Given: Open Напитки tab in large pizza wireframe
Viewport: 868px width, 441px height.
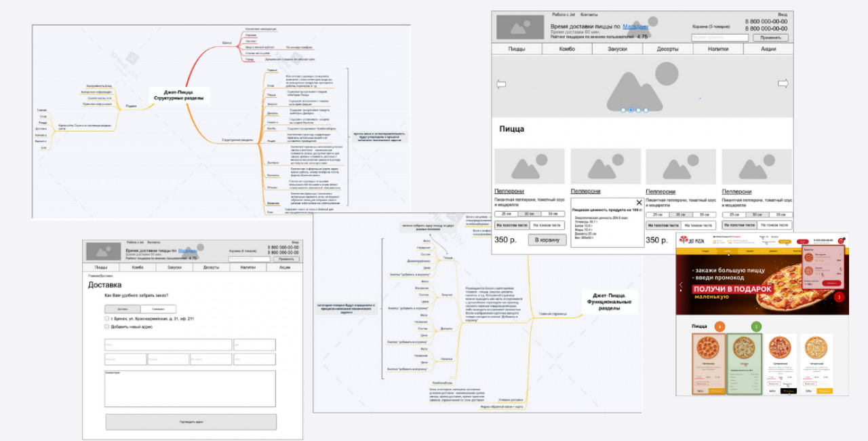Looking at the screenshot, I should coord(718,49).
